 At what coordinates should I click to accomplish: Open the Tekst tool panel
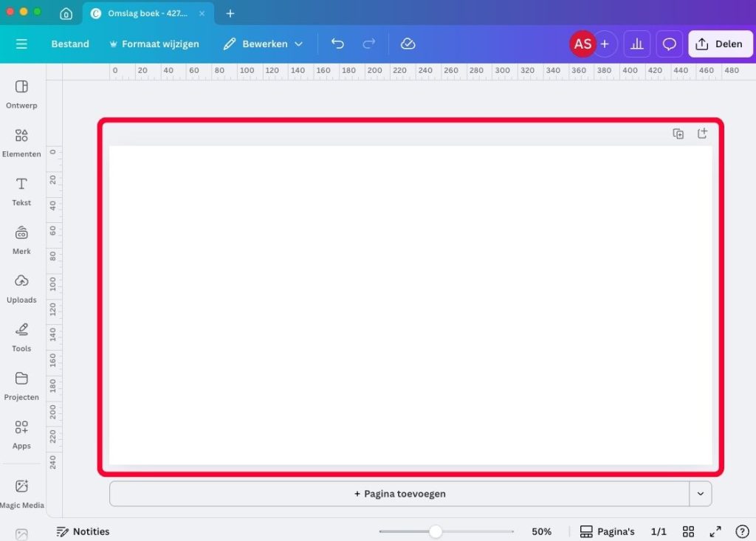tap(21, 191)
